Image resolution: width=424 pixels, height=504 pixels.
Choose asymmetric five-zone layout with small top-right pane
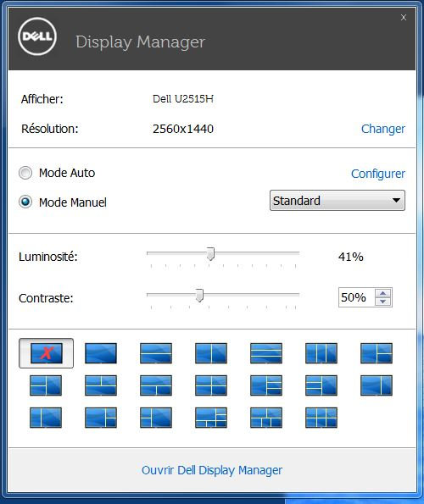click(211, 418)
